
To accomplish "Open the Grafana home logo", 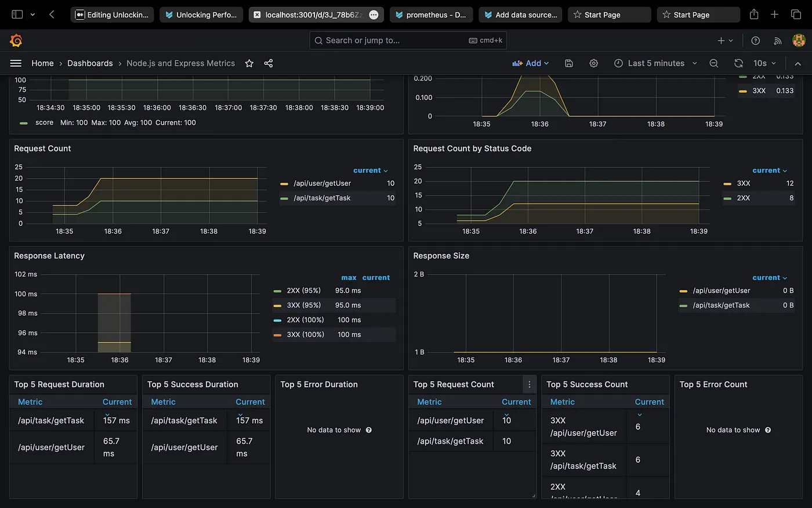I will 16,40.
